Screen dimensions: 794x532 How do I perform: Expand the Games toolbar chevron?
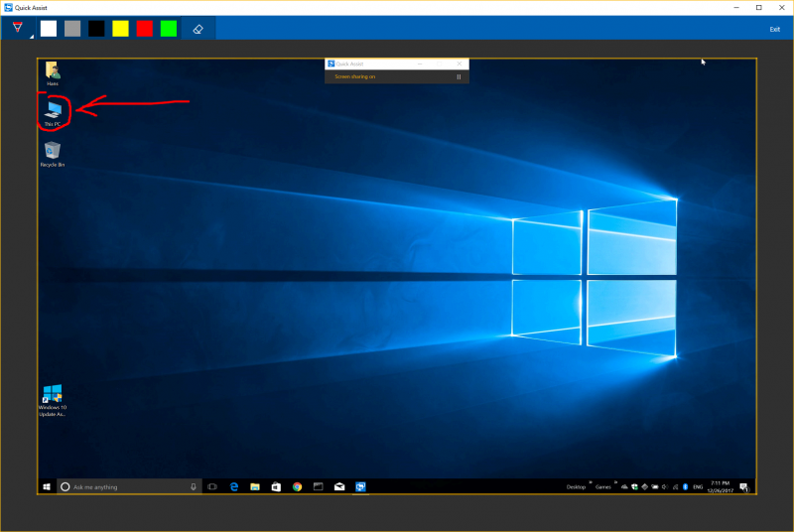coord(615,482)
